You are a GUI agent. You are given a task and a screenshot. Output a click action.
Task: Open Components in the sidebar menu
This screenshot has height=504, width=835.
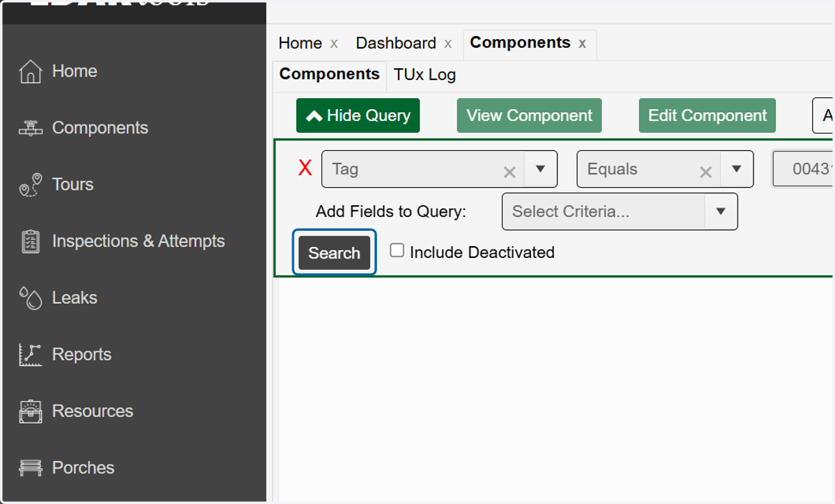tap(100, 128)
